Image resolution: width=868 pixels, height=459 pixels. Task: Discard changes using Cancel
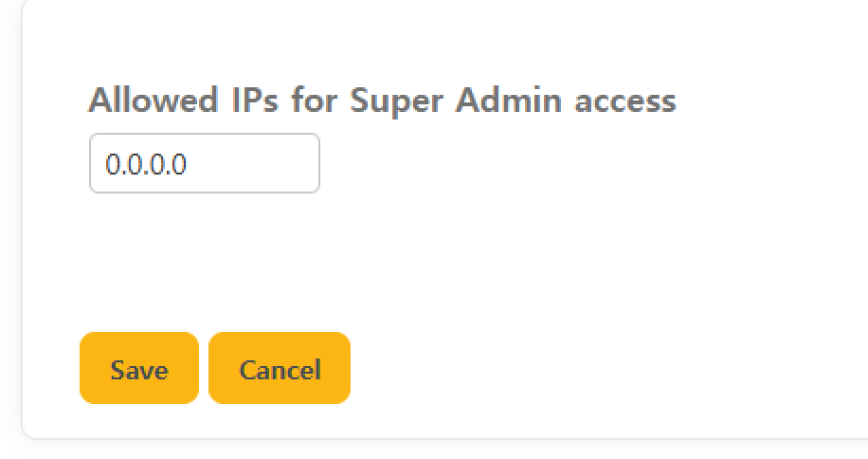click(x=280, y=368)
